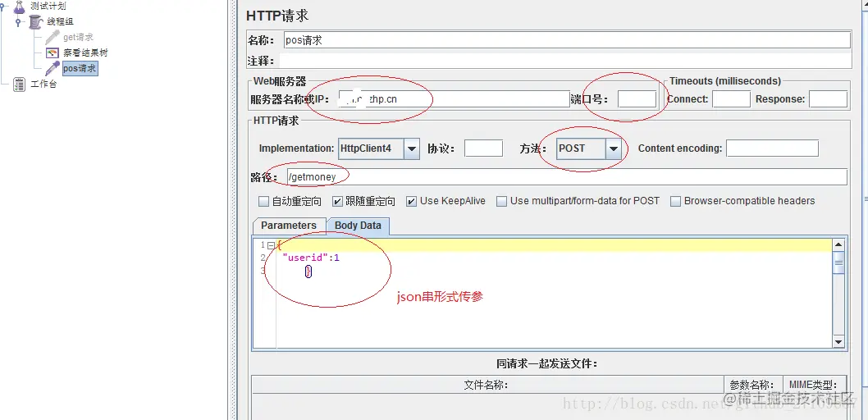Click the MIME类型 column header
The image size is (868, 420).
[x=815, y=386]
